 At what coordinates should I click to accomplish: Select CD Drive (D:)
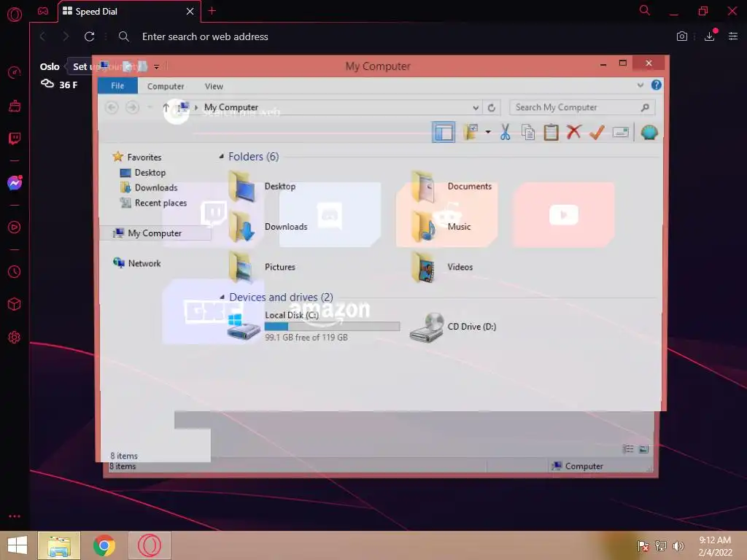point(453,327)
